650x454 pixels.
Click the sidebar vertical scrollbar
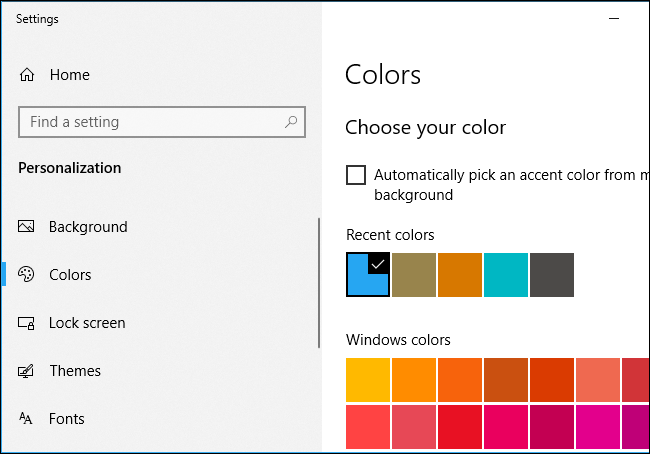(x=319, y=283)
